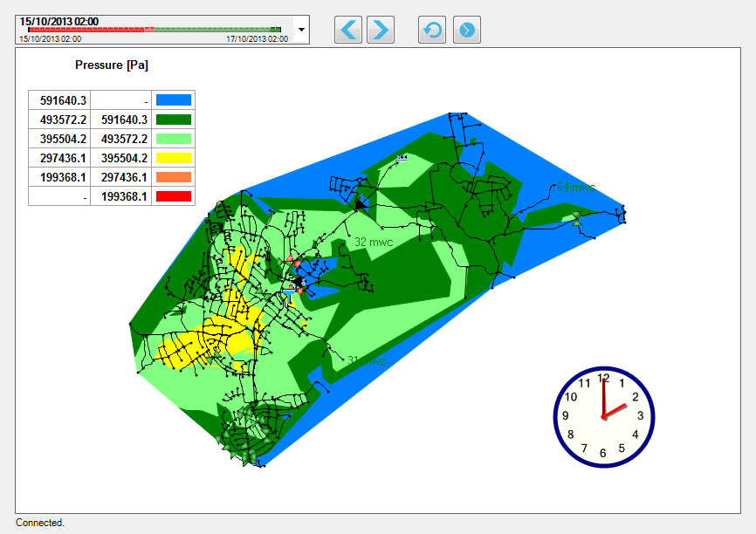The width and height of the screenshot is (756, 534).
Task: Pick the yellow legend color swatch
Action: [x=173, y=158]
